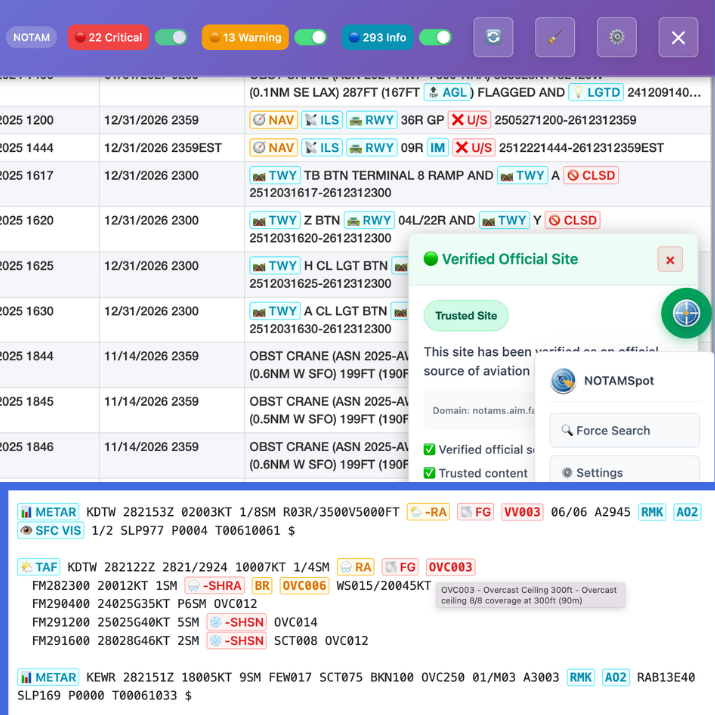
Task: Click TWY tag before H CL LGT
Action: point(275,266)
